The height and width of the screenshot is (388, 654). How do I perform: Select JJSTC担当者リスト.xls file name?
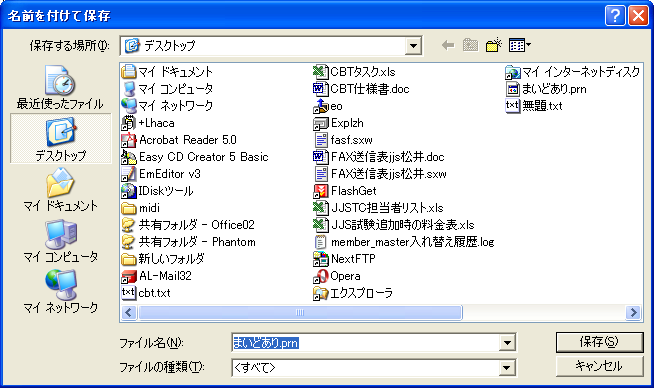(387, 208)
